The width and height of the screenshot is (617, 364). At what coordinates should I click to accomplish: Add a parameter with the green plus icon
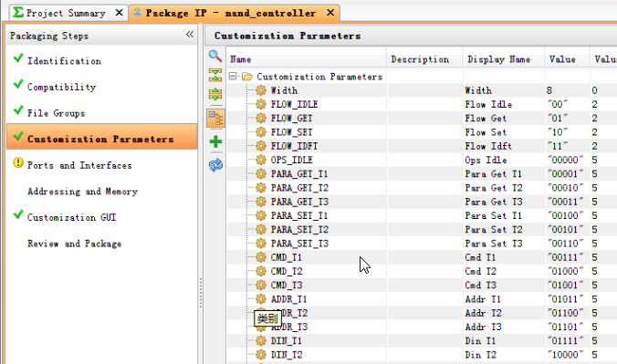click(215, 141)
